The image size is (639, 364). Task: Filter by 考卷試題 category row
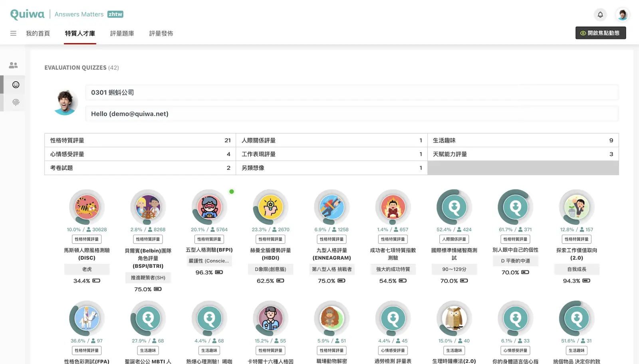click(x=140, y=168)
